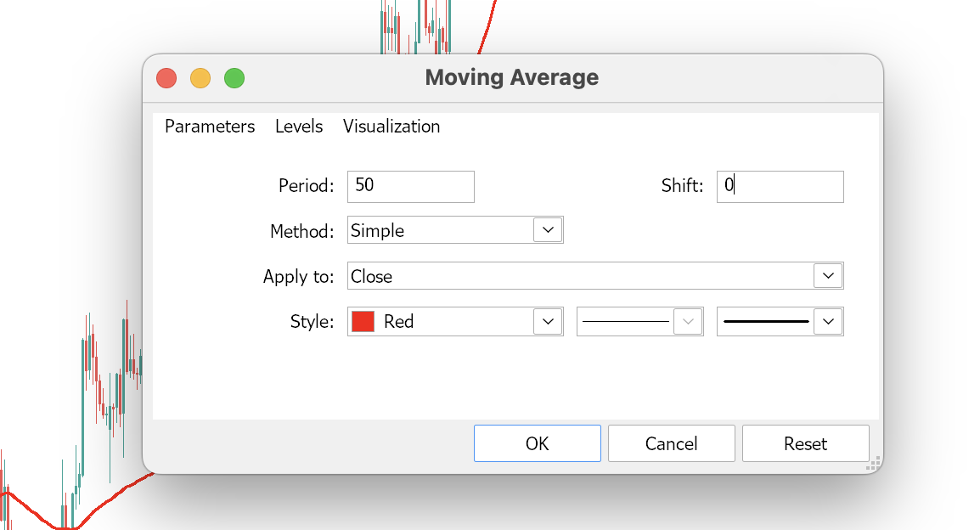Open the line style dropdown
The width and height of the screenshot is (980, 530).
click(640, 321)
